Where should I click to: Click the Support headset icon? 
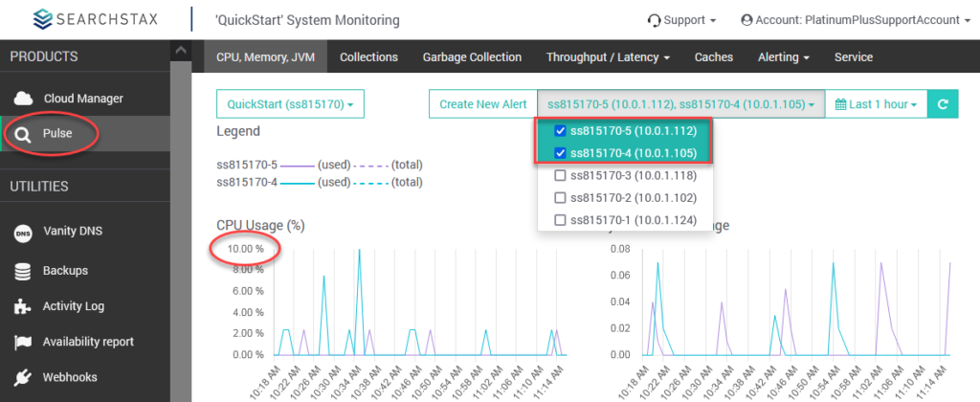[655, 21]
